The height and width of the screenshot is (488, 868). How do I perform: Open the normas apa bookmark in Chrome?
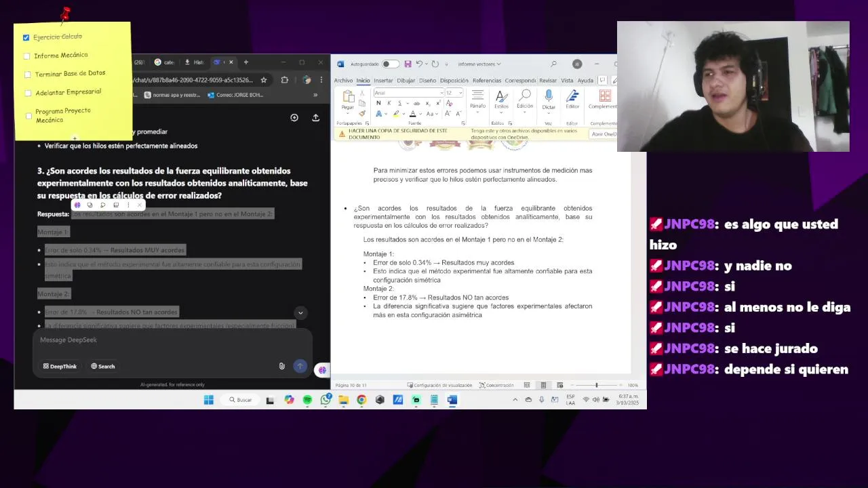(172, 95)
